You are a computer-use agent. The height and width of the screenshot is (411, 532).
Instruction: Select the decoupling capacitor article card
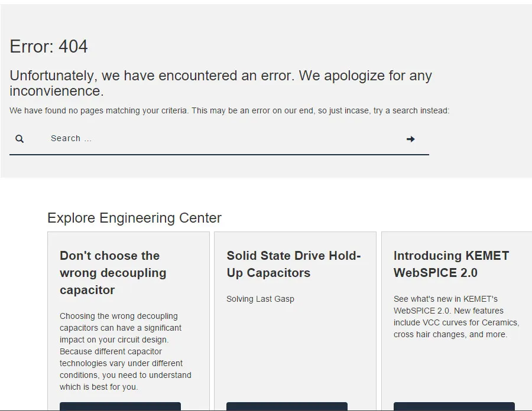click(x=128, y=319)
